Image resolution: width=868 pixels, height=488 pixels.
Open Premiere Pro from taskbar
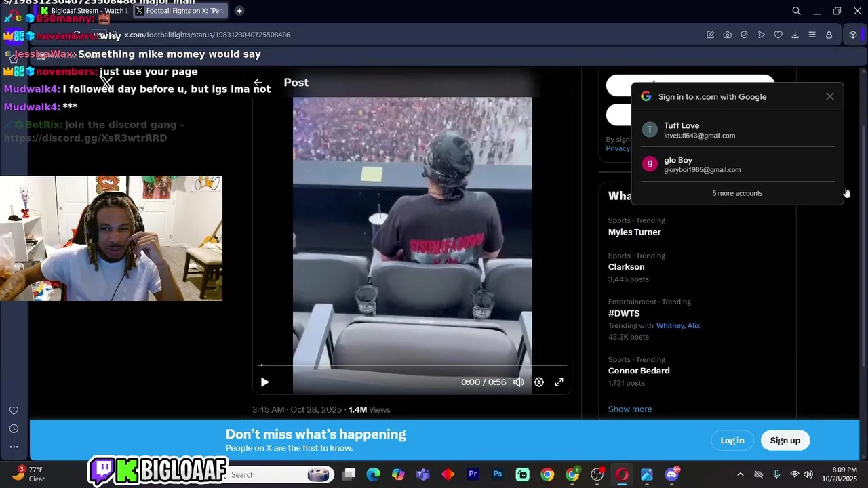(473, 474)
